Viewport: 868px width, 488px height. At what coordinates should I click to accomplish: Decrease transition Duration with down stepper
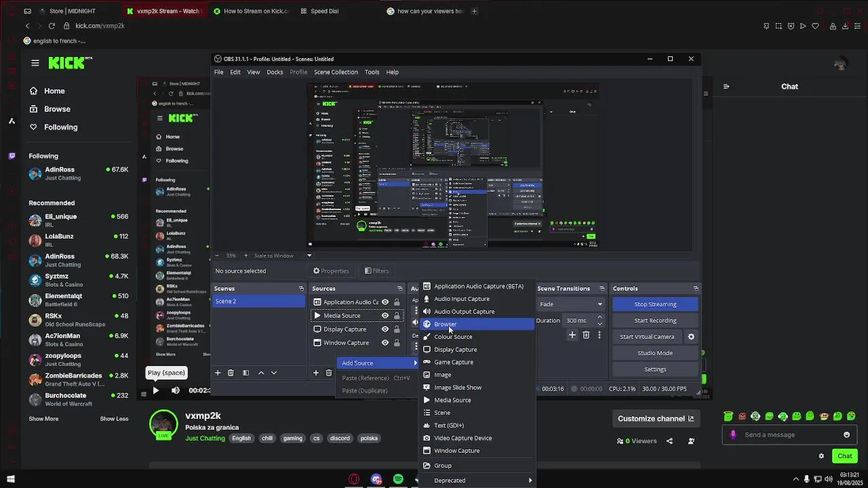[599, 324]
